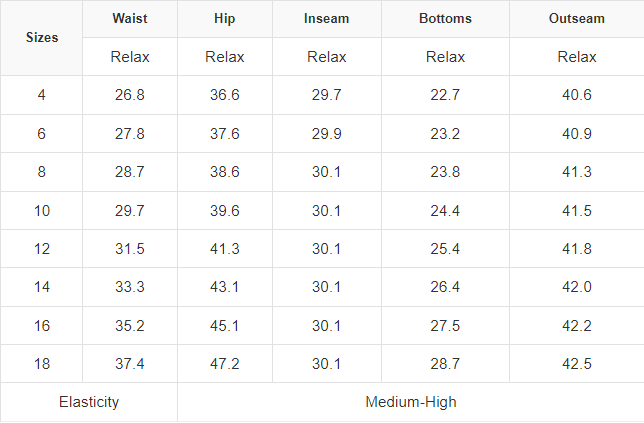Click the Medium-High elasticity value
Viewport: 644px width, 423px height.
point(411,402)
